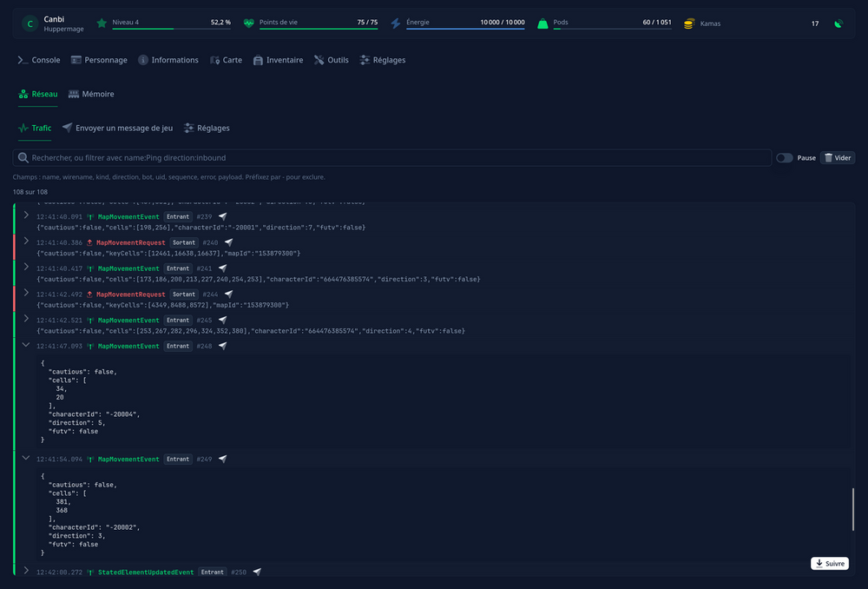This screenshot has height=589, width=868.
Task: Click the send arrow icon on MapMovementRequest #240
Action: coord(228,242)
